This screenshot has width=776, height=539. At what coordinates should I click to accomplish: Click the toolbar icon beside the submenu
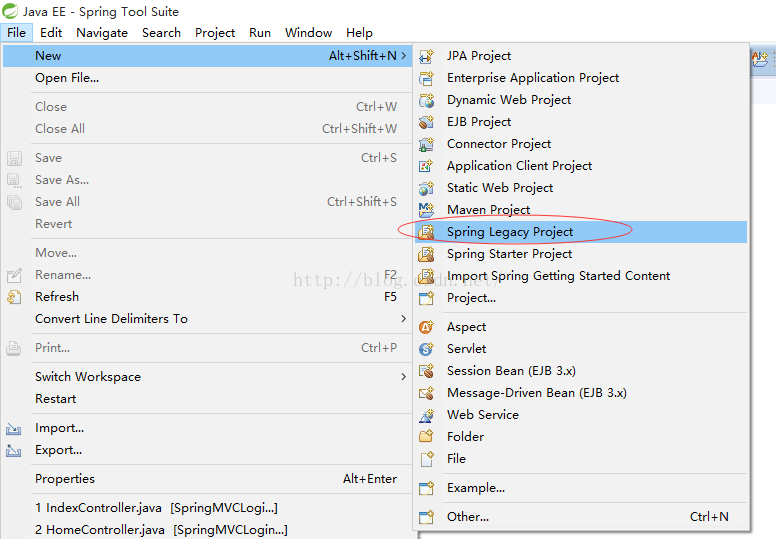pos(760,59)
